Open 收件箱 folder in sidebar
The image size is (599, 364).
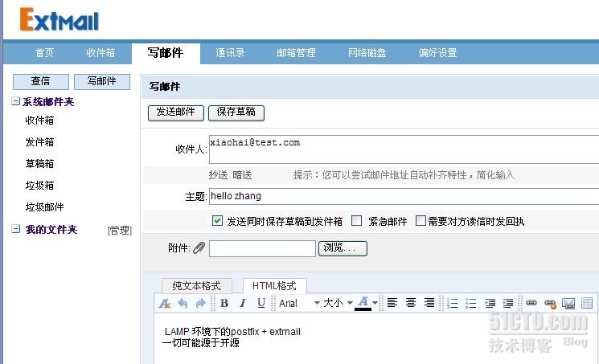tap(39, 121)
